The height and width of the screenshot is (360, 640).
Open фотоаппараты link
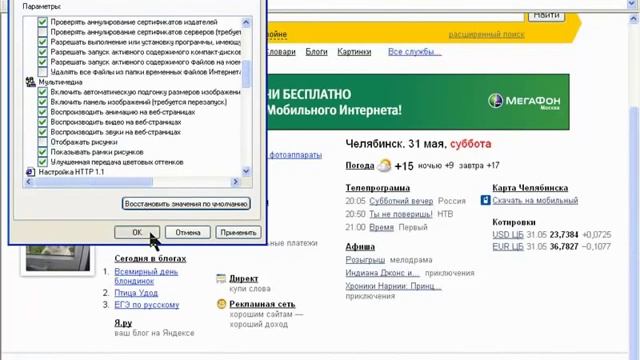coord(296,155)
